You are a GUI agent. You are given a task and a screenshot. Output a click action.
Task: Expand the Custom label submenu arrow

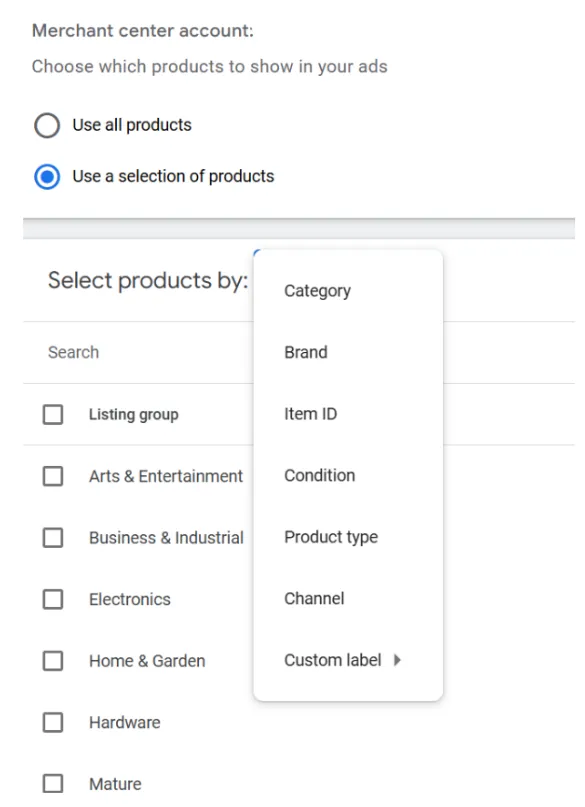click(397, 660)
